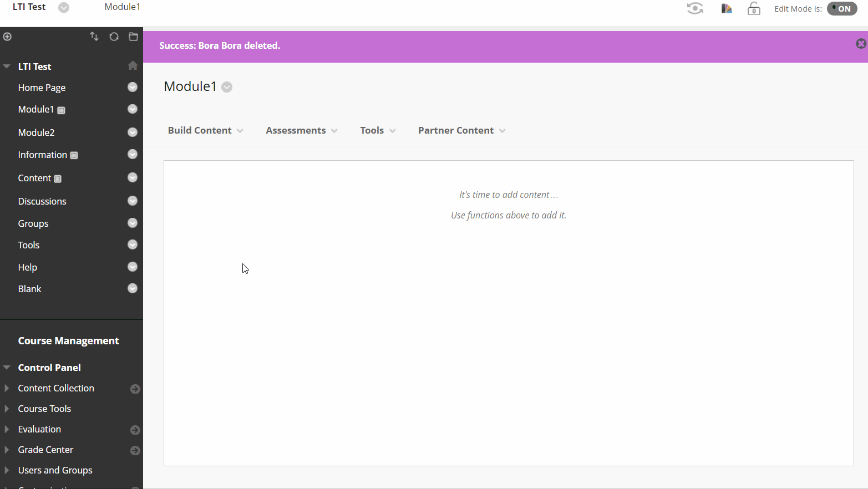Screen dimensions: 868x489
Task: Go to course home via house icon
Action: [133, 65]
